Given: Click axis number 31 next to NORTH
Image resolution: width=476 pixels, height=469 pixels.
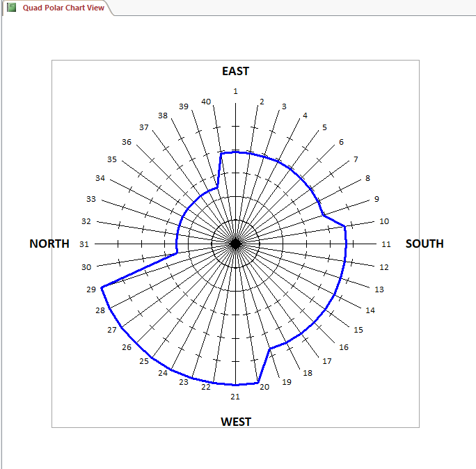Looking at the screenshot, I should (x=84, y=244).
